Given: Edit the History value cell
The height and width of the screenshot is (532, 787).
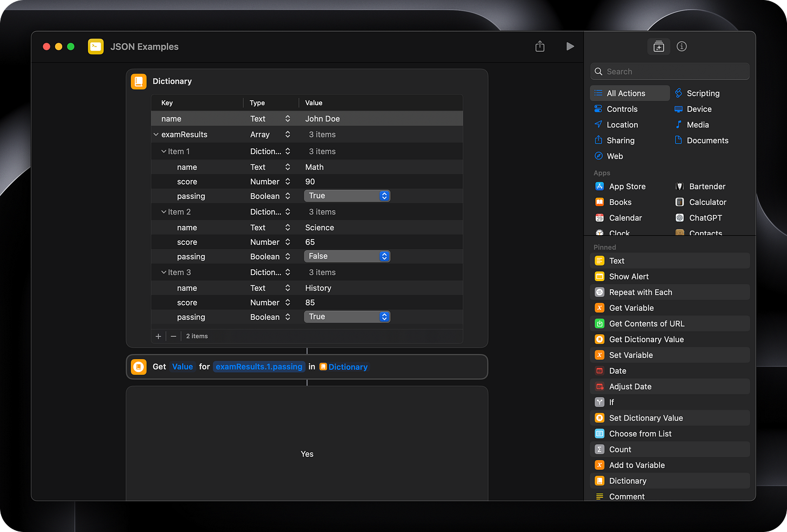Looking at the screenshot, I should coord(318,288).
